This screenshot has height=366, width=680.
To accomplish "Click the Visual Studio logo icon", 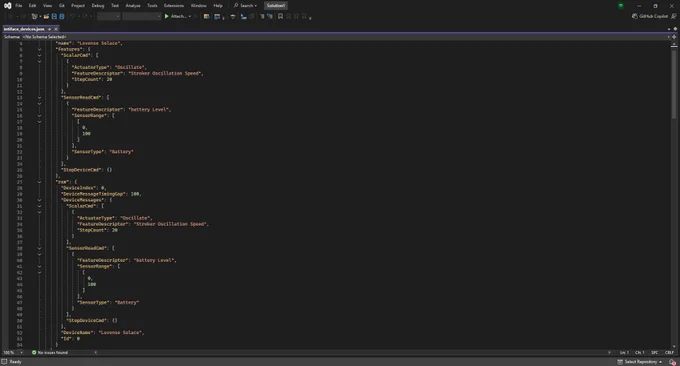I will tap(7, 6).
